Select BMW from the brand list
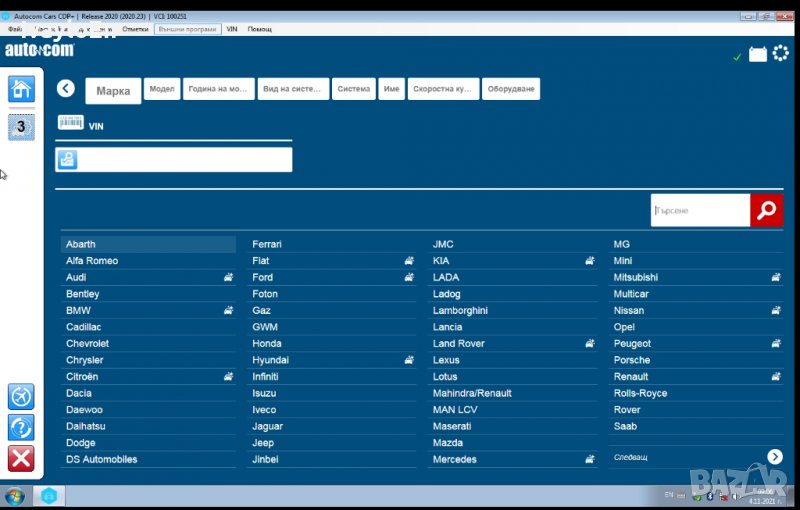This screenshot has width=800, height=510. point(78,310)
